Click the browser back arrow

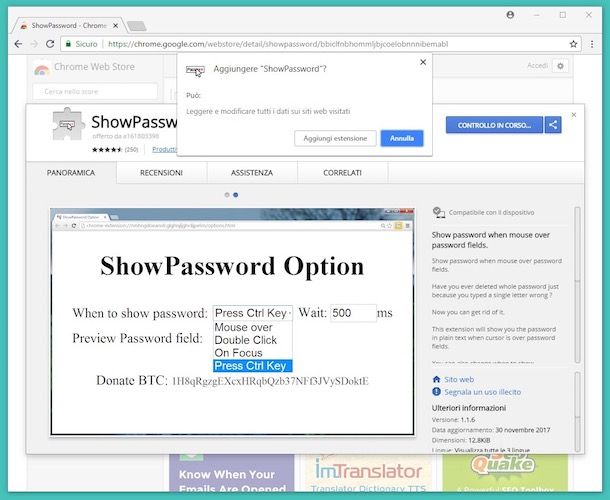click(18, 44)
